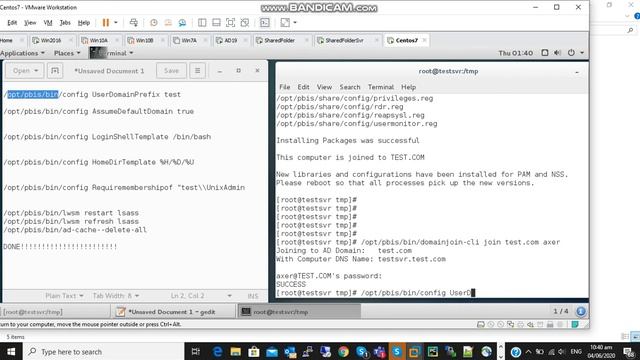Click the terminal command prompt line
Image resolution: width=640 pixels, height=360 pixels.
(x=376, y=293)
